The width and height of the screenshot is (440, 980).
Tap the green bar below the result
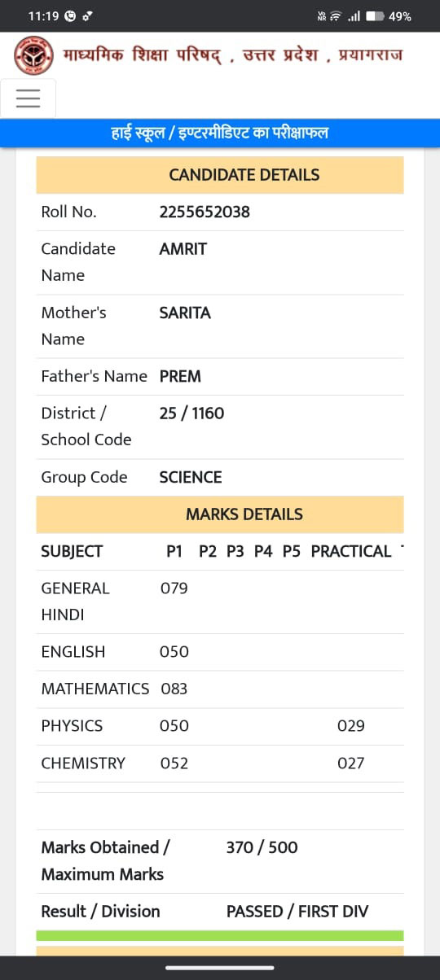pyautogui.click(x=220, y=935)
